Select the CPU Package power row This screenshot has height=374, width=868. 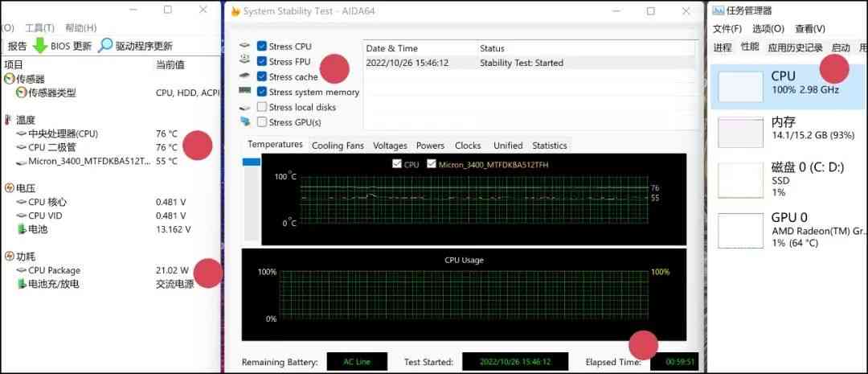click(54, 270)
